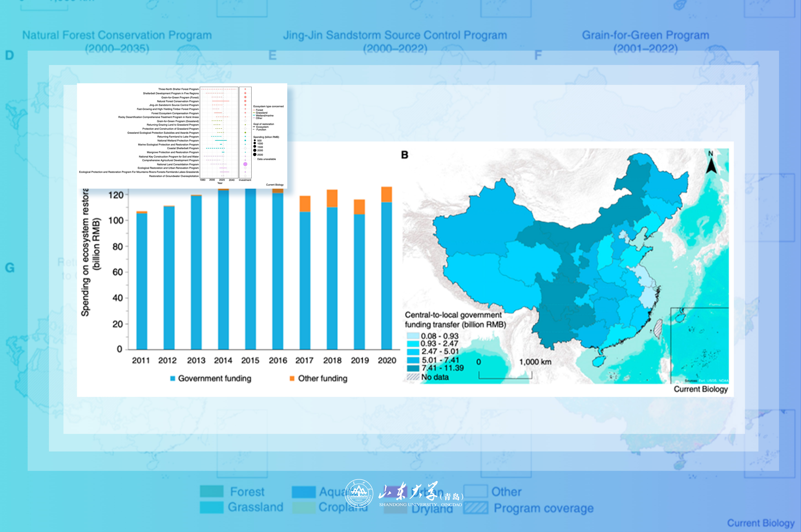This screenshot has width=801, height=532.
Task: Click 'National Land Consolidation Program' row in thumbnail
Action: pos(178,164)
